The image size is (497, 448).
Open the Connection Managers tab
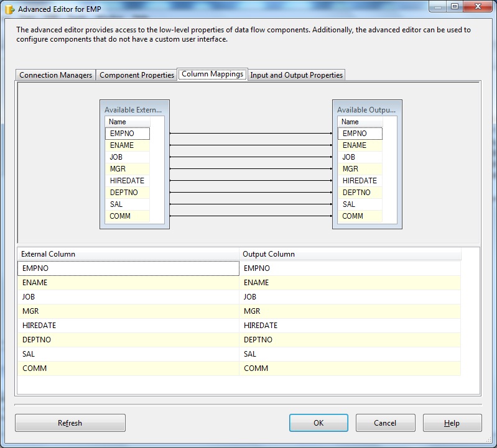coord(55,75)
